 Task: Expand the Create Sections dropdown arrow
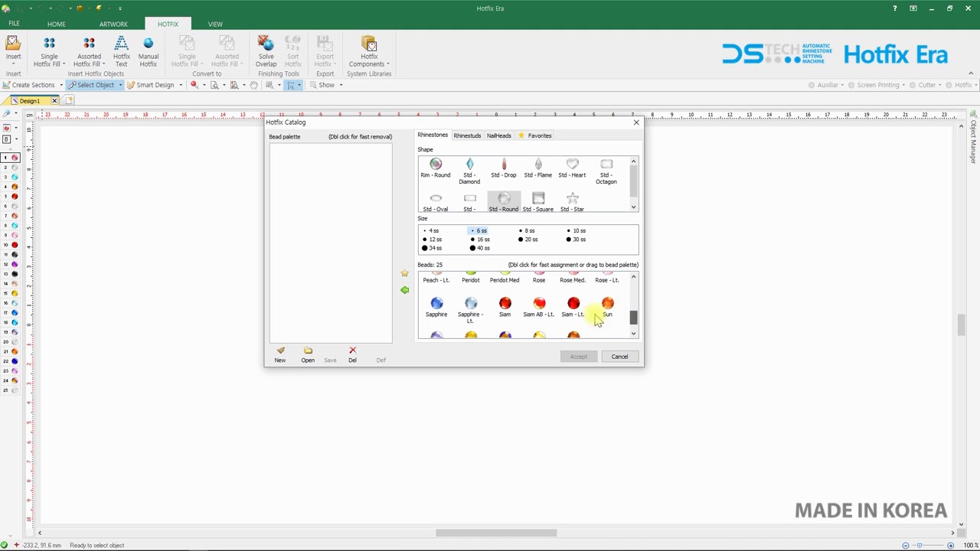tap(61, 85)
